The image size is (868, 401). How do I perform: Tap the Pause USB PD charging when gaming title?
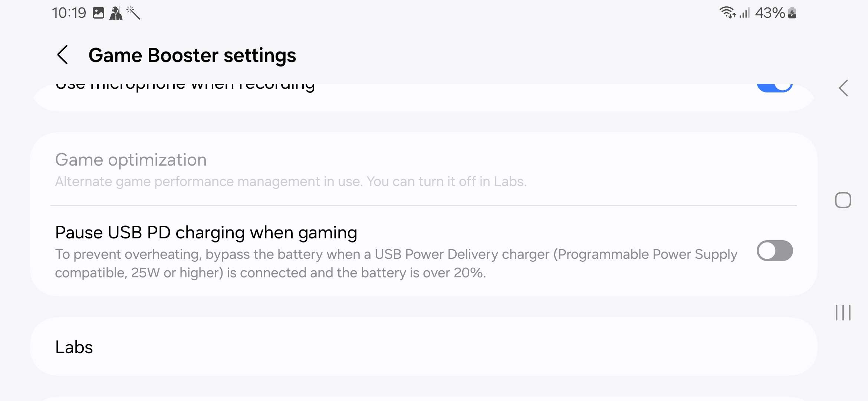tap(206, 233)
